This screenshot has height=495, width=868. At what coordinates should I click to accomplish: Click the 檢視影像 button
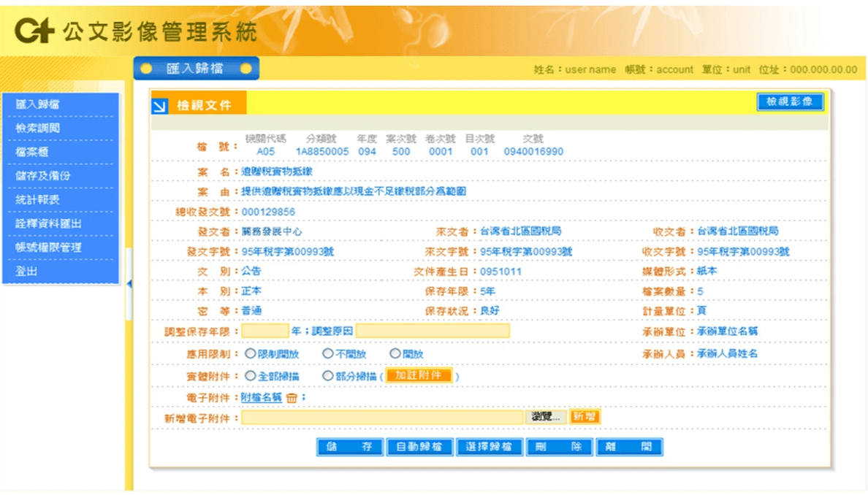[789, 101]
